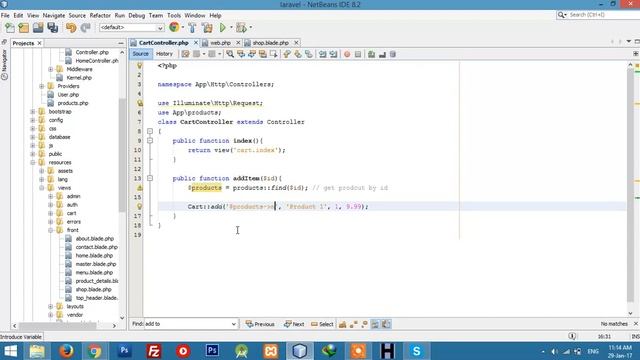The width and height of the screenshot is (640, 360).
Task: Open the Debug menu
Action: coord(137,16)
